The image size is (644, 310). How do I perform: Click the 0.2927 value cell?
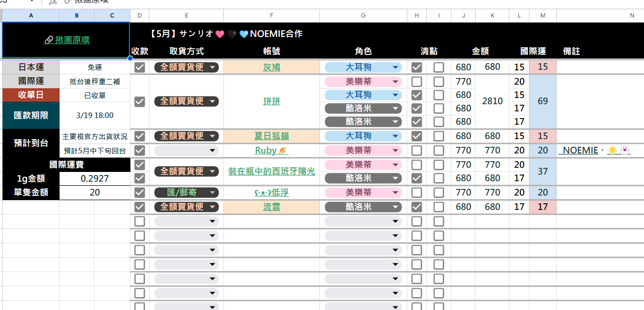click(94, 179)
